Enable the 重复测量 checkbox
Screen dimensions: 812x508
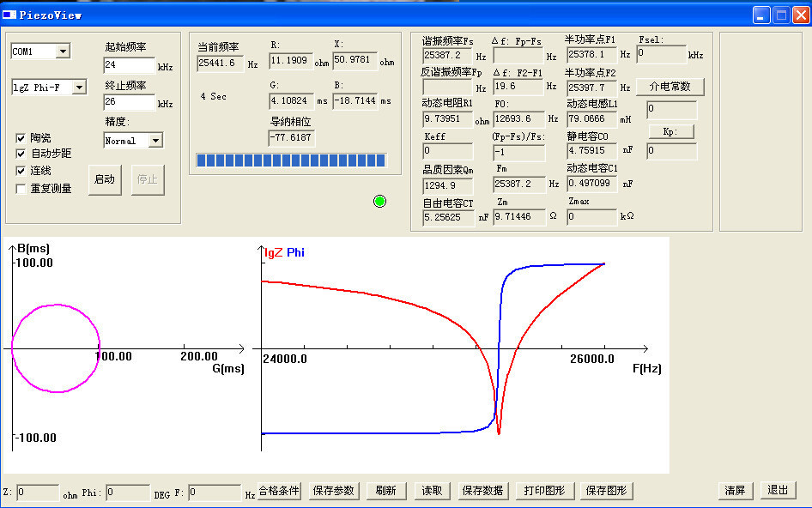coord(21,188)
